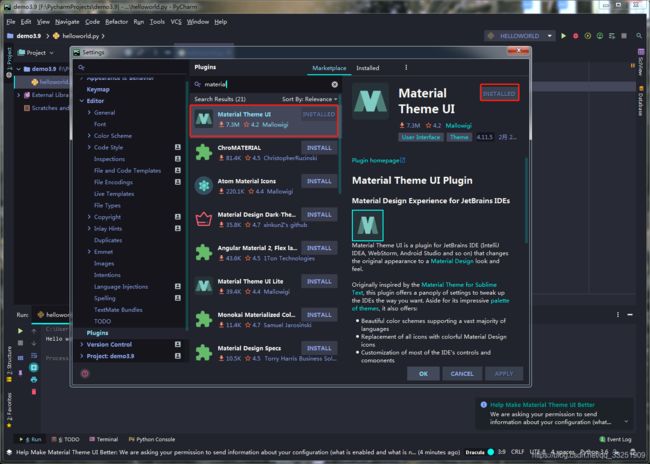Switch to the Installed tab
650x464 pixels.
point(368,68)
